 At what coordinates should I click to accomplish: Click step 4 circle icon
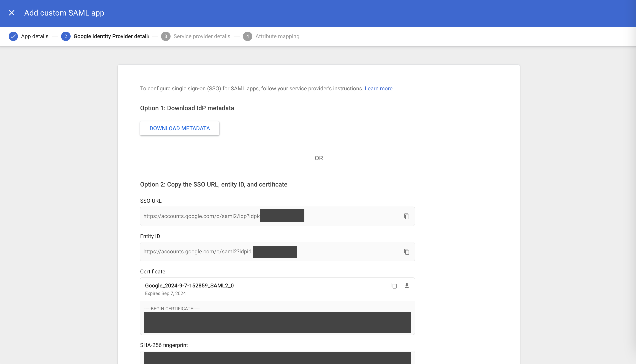[247, 36]
